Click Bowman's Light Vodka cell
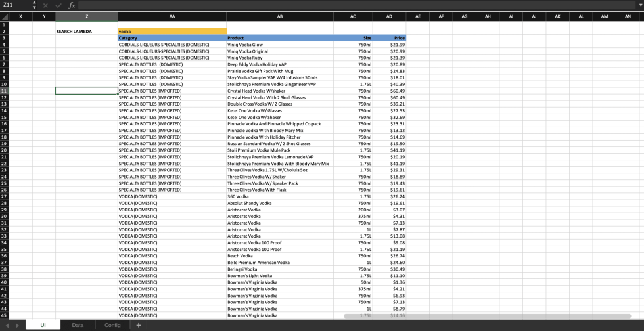The height and width of the screenshot is (331, 644). click(280, 276)
